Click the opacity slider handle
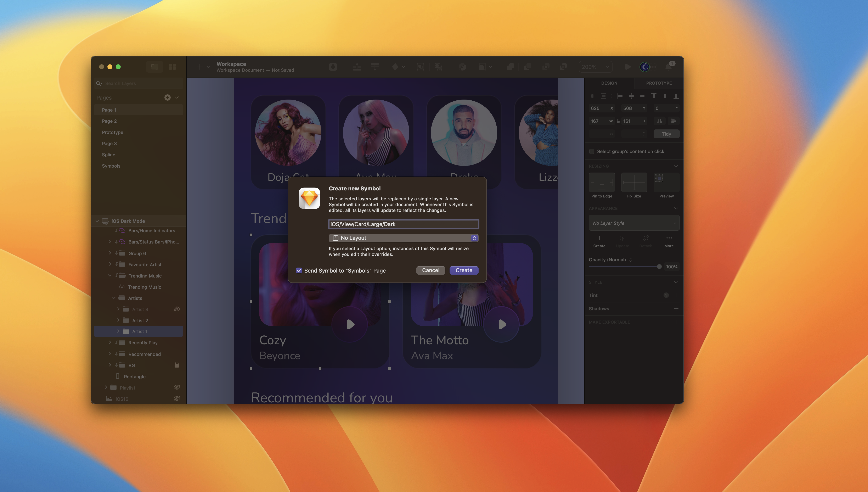Image resolution: width=868 pixels, height=492 pixels. 659,267
